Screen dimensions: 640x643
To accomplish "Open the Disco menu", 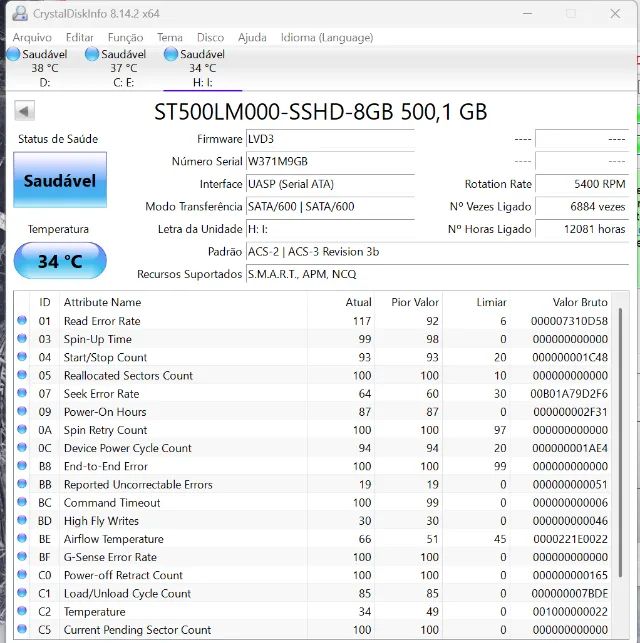I will [210, 38].
